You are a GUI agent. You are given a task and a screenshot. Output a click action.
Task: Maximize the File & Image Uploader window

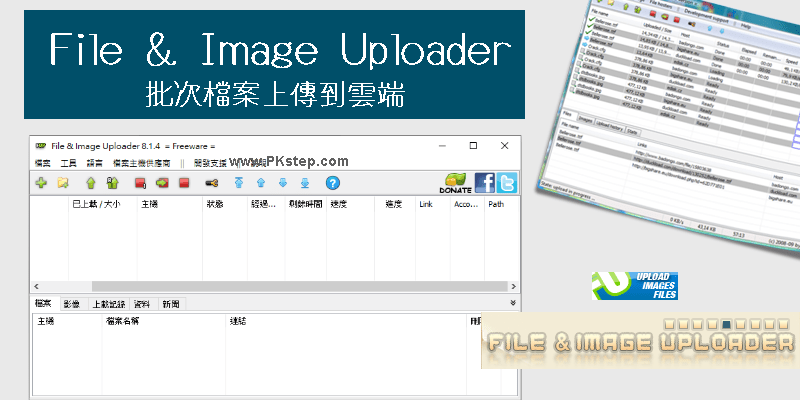(473, 145)
